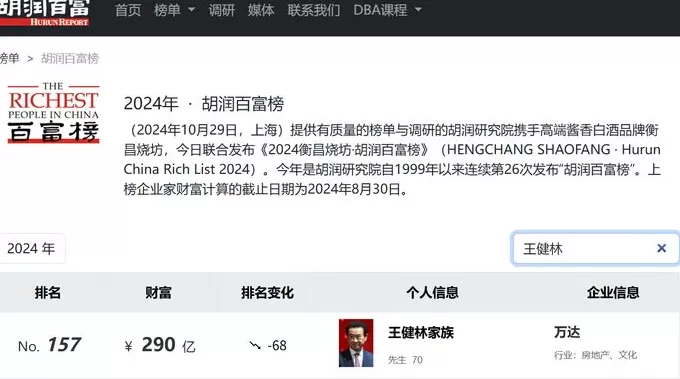The image size is (680, 379).
Task: Expand the 榜单 dropdown menu
Action: [x=174, y=10]
